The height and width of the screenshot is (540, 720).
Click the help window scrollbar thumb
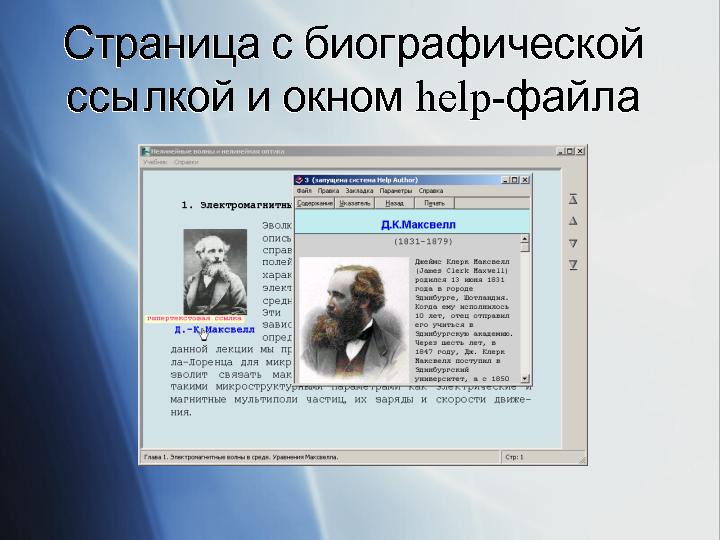click(525, 247)
